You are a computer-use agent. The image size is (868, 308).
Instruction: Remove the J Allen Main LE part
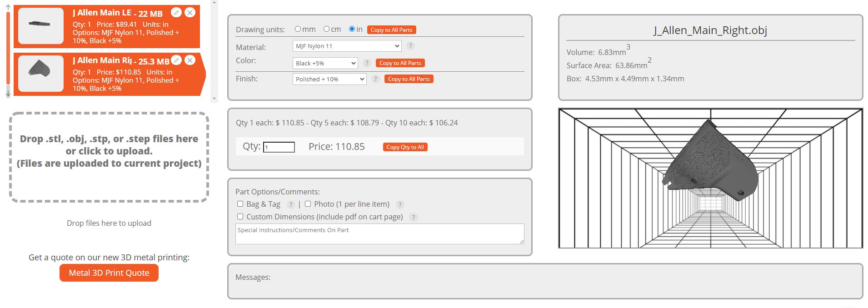[190, 13]
